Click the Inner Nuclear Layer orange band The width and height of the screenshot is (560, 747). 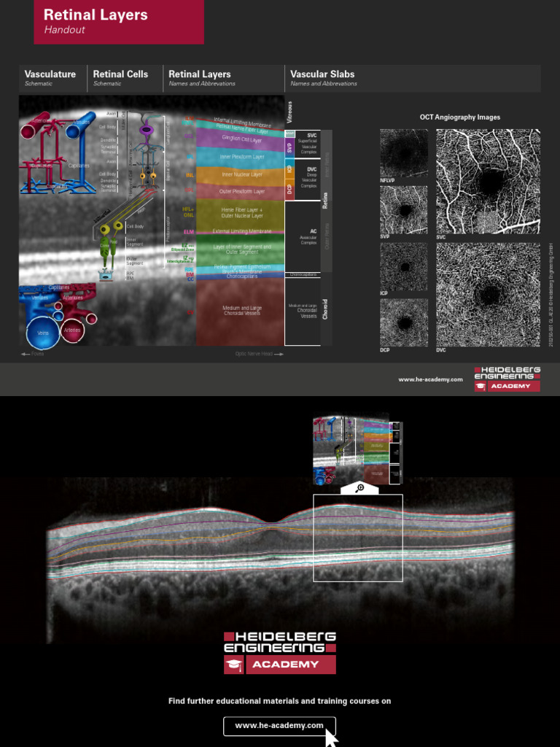241,175
